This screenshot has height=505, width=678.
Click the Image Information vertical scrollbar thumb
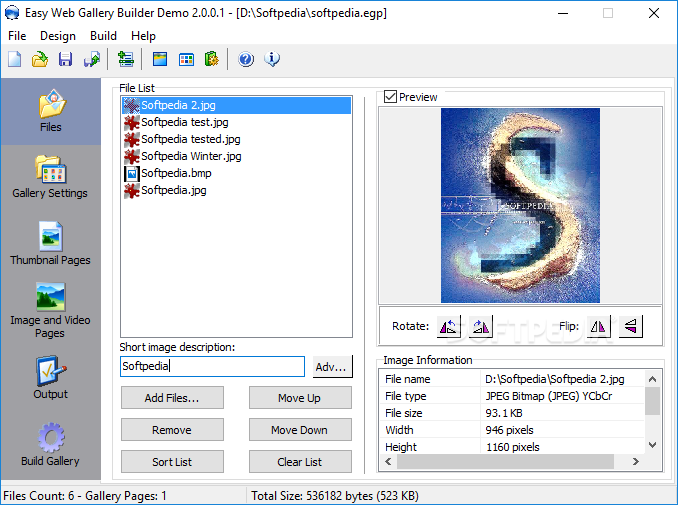[653, 401]
